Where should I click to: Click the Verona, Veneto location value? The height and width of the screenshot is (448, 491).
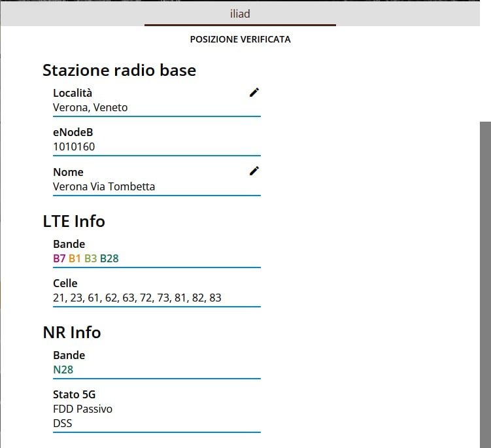[90, 107]
